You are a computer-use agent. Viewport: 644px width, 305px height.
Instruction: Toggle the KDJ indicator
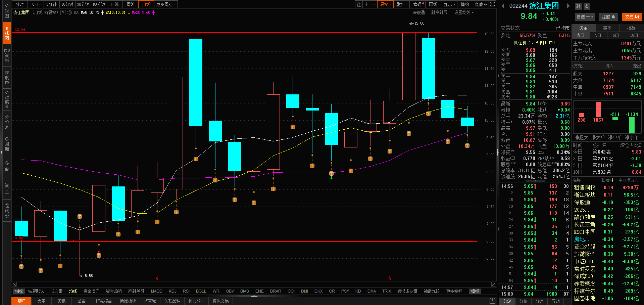coord(172,291)
